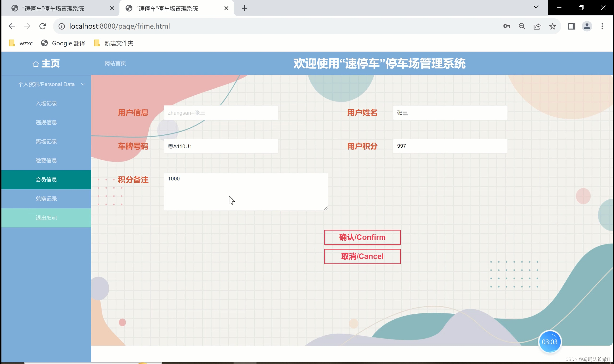614x364 pixels.
Task: Expand the 个人资料/Personal Data menu chevron
Action: [83, 84]
